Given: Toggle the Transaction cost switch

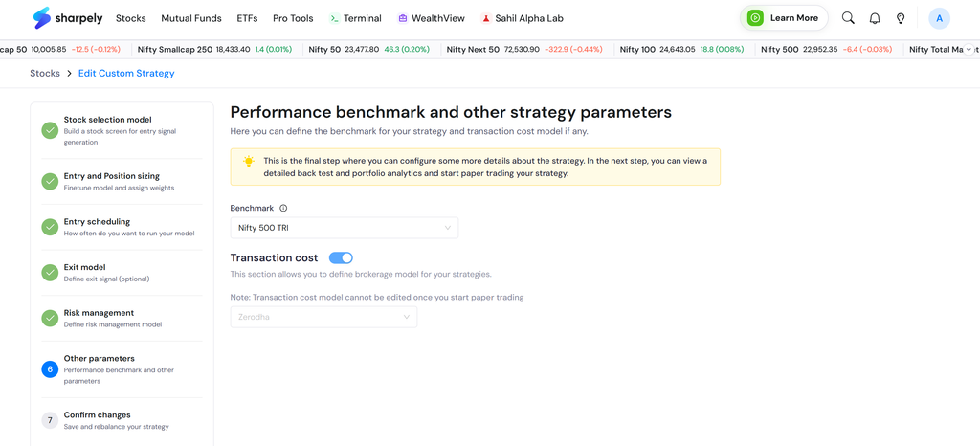Looking at the screenshot, I should click(x=342, y=258).
